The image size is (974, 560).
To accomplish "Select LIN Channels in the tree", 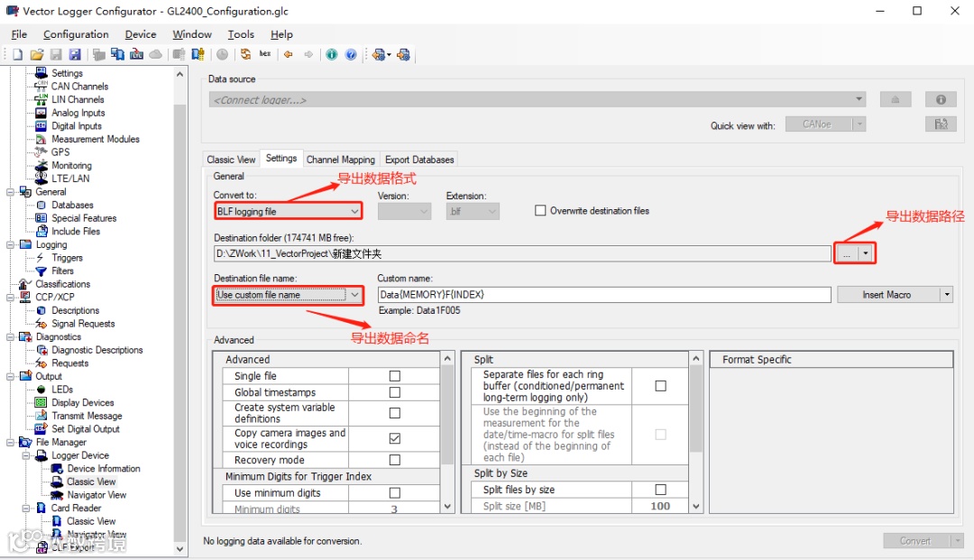I will [x=78, y=99].
